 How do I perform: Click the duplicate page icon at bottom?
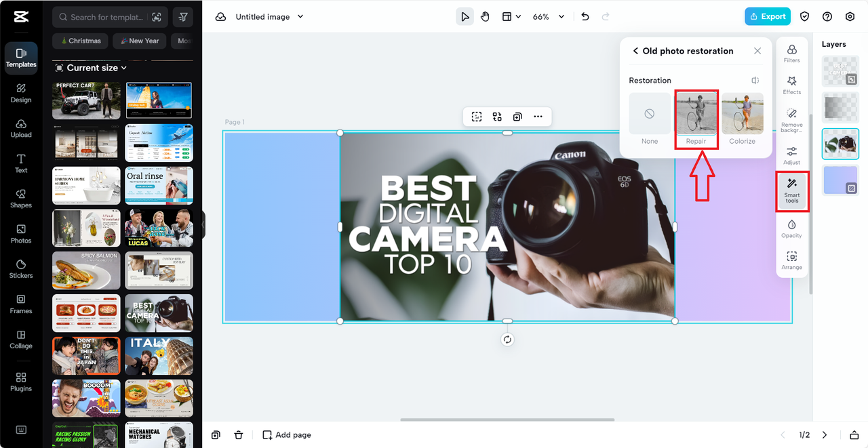click(x=216, y=435)
